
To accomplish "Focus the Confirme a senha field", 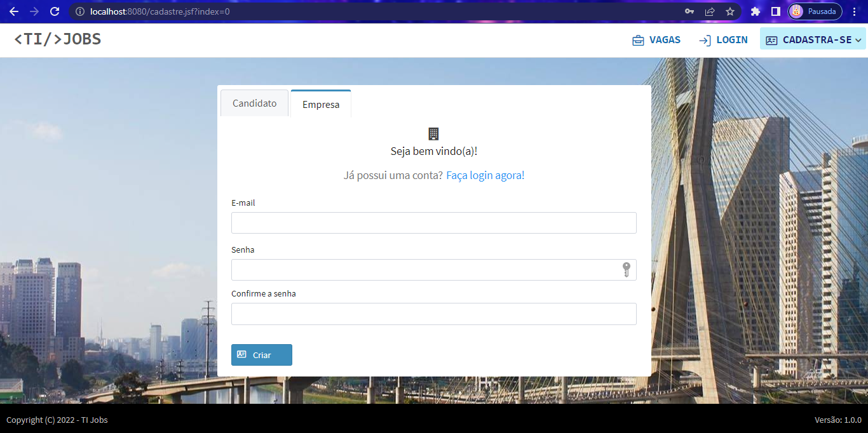I will [x=433, y=314].
